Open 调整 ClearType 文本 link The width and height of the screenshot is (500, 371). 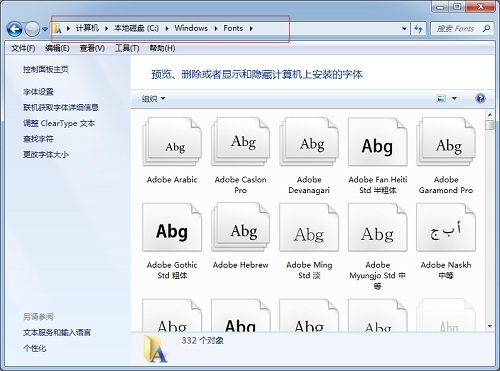click(x=59, y=123)
